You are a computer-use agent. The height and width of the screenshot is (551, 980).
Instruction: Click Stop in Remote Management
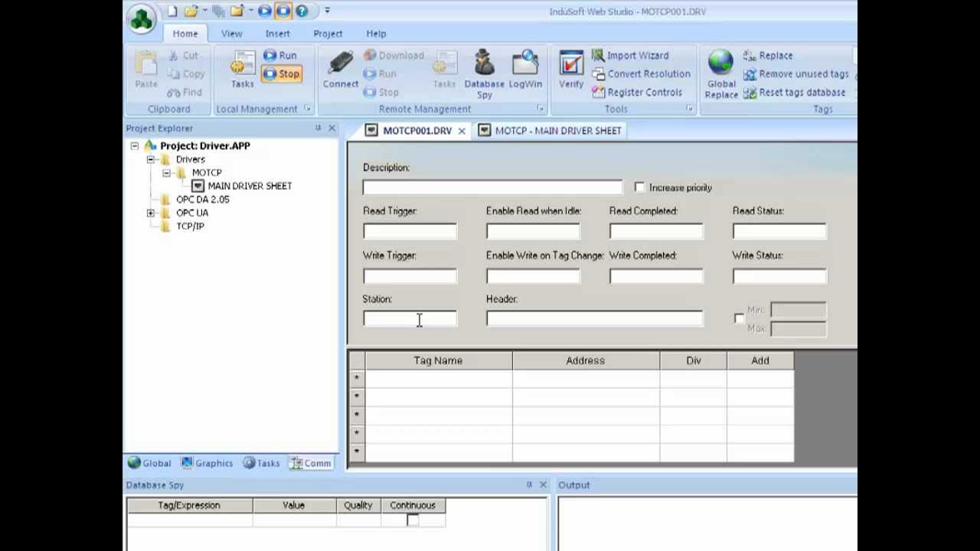(381, 92)
